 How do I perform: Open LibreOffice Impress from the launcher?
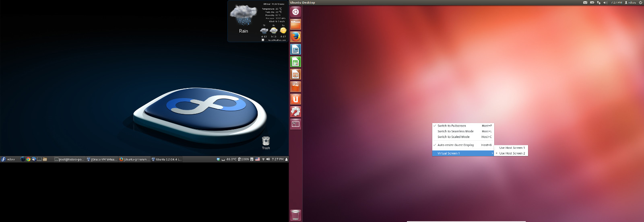[295, 74]
